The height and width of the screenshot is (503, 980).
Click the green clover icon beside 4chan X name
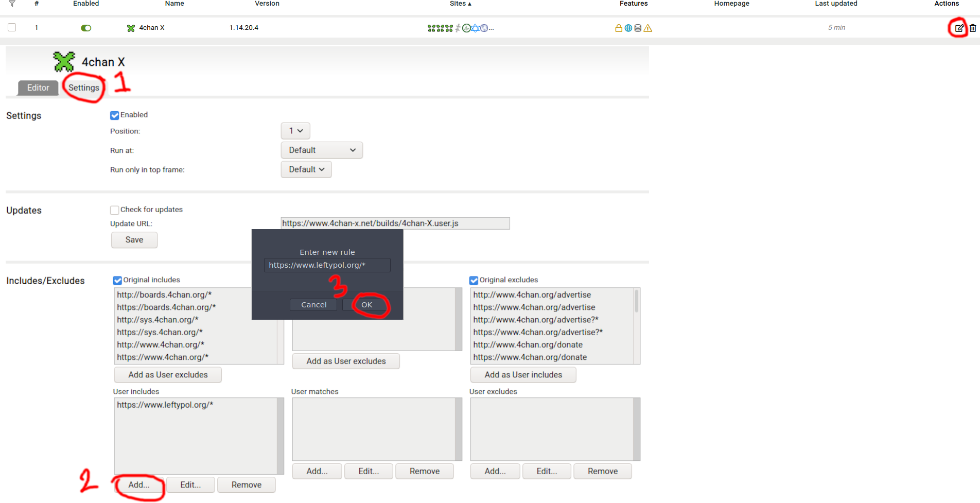(x=131, y=28)
